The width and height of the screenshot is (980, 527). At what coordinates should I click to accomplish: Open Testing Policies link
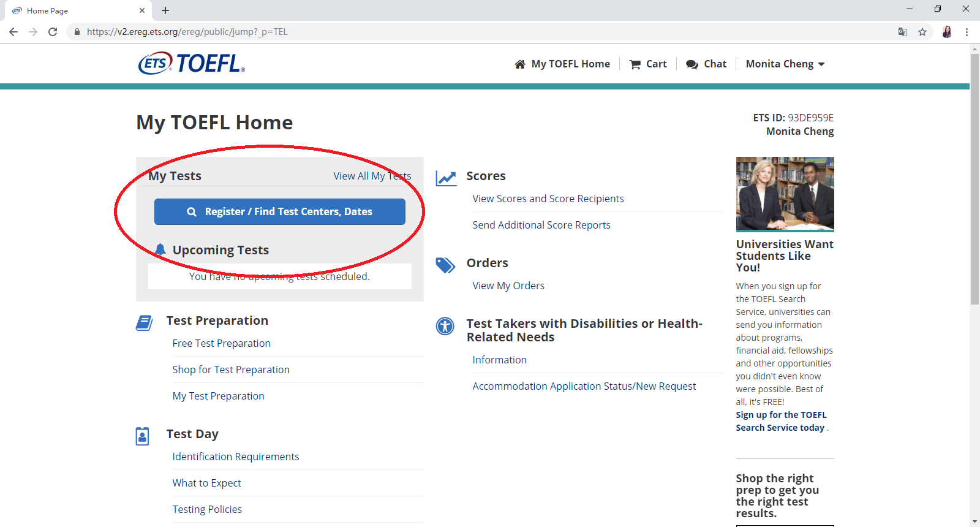(x=207, y=509)
